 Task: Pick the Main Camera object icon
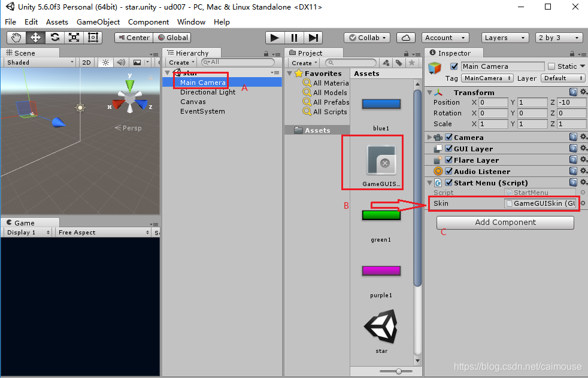point(435,68)
